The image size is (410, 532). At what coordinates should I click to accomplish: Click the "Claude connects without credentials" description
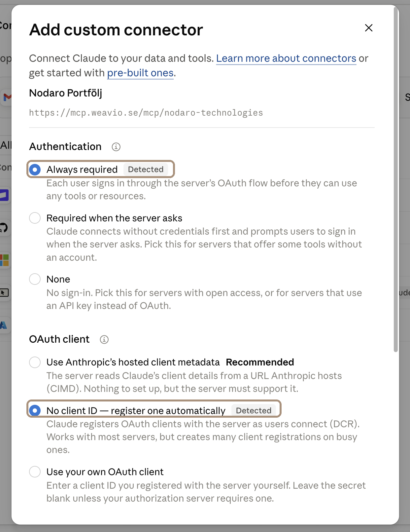click(x=204, y=245)
